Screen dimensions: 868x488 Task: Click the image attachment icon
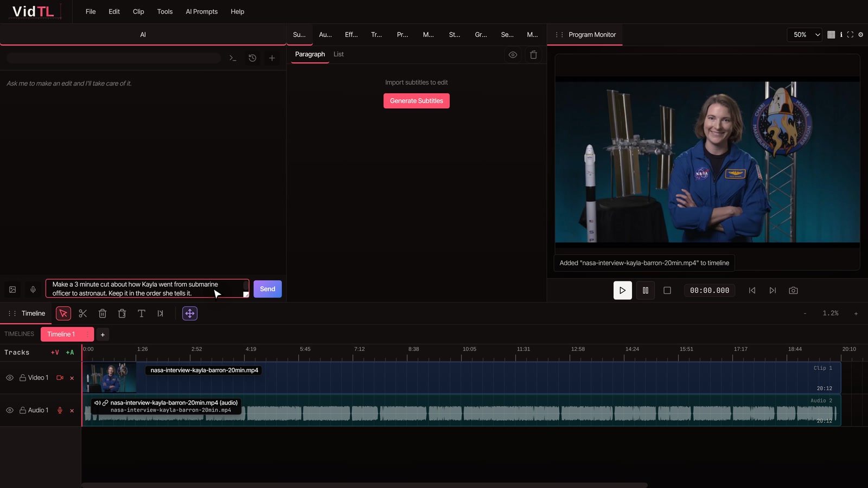point(12,290)
